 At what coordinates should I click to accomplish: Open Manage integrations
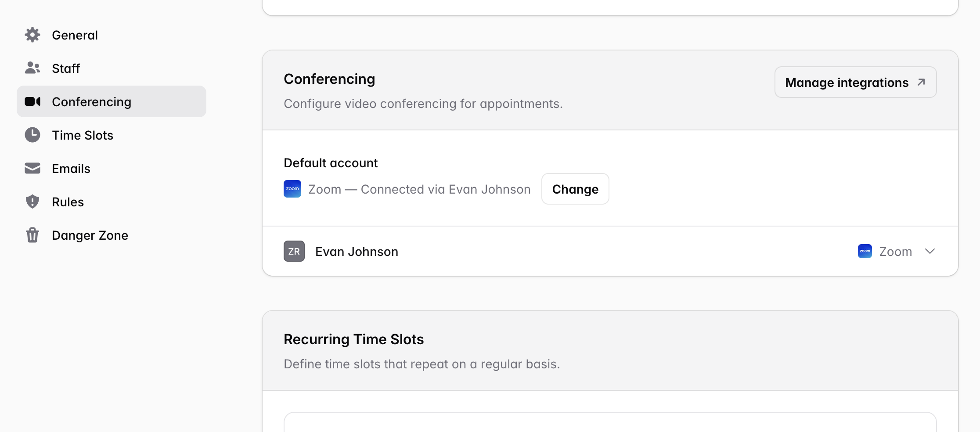pos(855,83)
